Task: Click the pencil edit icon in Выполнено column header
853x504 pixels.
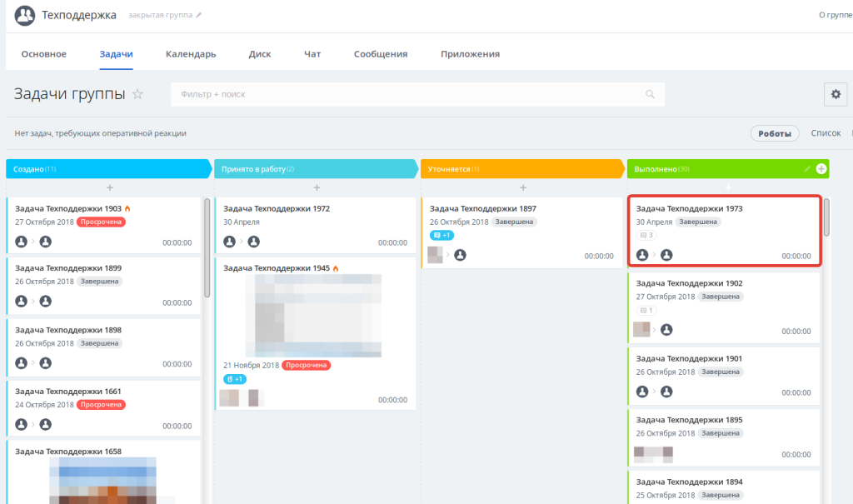Action: click(806, 169)
